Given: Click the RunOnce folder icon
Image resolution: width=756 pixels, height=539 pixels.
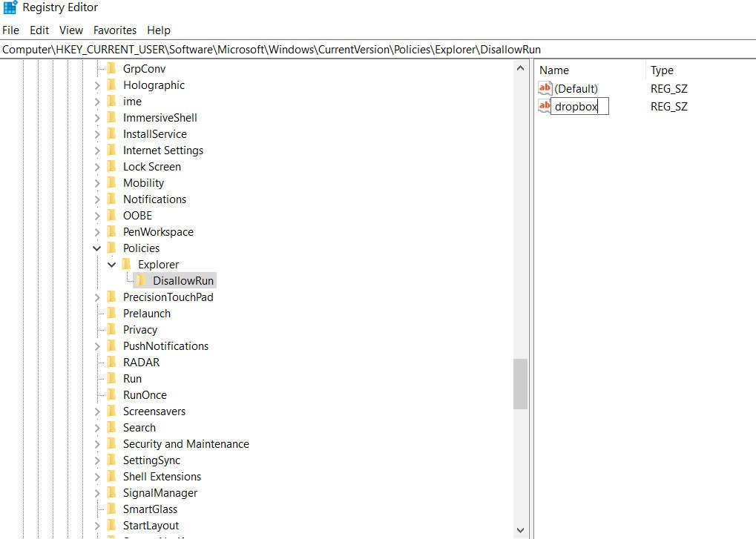Looking at the screenshot, I should coord(111,395).
